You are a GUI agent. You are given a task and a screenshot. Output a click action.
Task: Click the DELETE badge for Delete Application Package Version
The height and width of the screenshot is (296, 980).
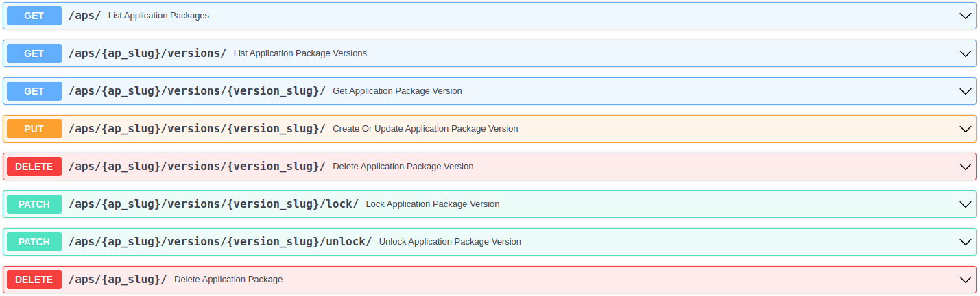(x=34, y=166)
